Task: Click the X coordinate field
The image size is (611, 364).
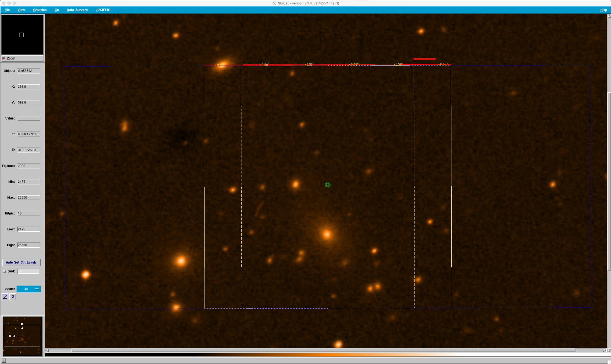Action: click(x=29, y=87)
